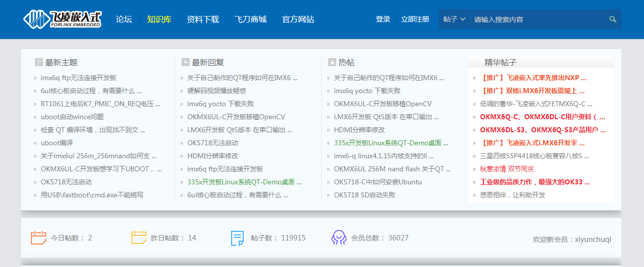Open topic 检查 QT 编译环境
Screen dimensions: 644x267
coord(93,130)
